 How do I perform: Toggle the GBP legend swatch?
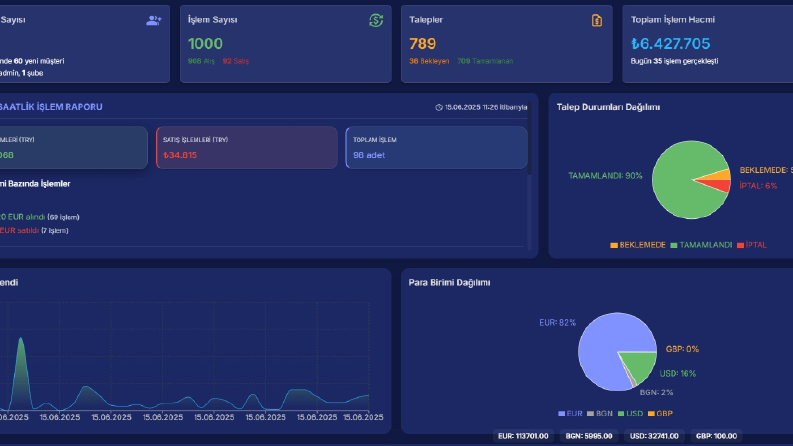coord(651,414)
